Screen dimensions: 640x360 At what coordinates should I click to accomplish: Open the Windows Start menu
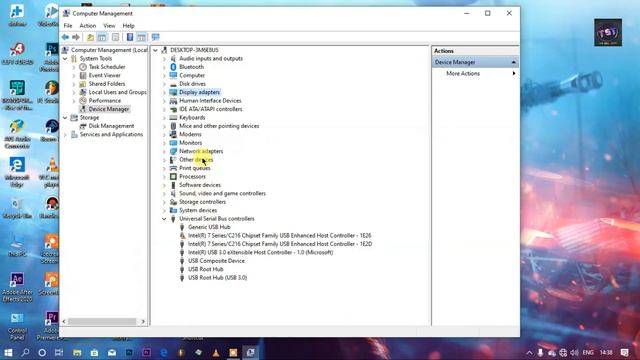coord(8,352)
